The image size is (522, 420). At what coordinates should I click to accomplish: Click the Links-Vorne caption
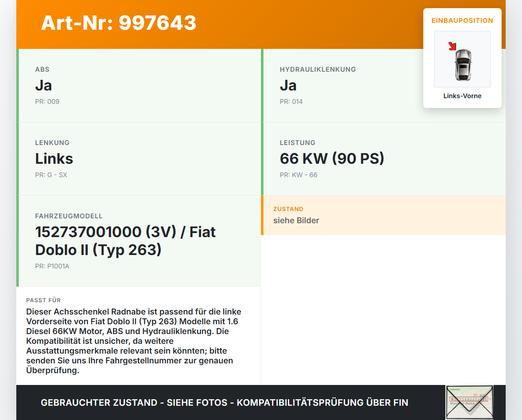click(x=462, y=96)
